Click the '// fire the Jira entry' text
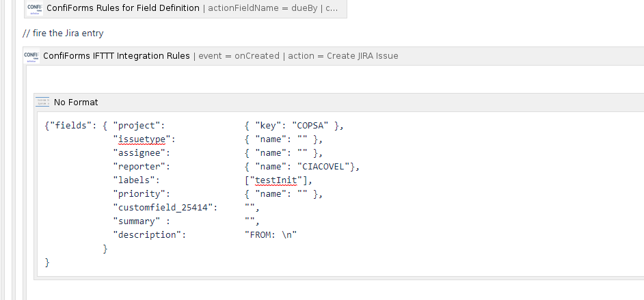Screen dimensions: 644x300 (x=63, y=33)
